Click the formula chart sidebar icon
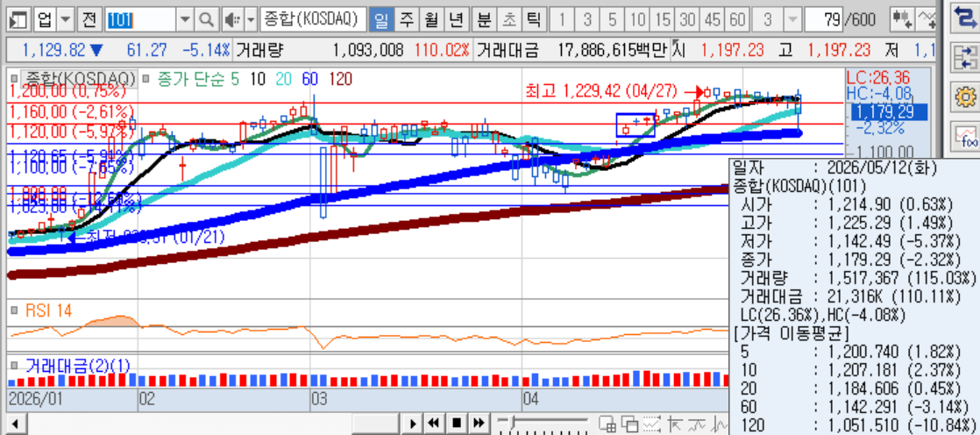This screenshot has height=435, width=980. coord(966,136)
